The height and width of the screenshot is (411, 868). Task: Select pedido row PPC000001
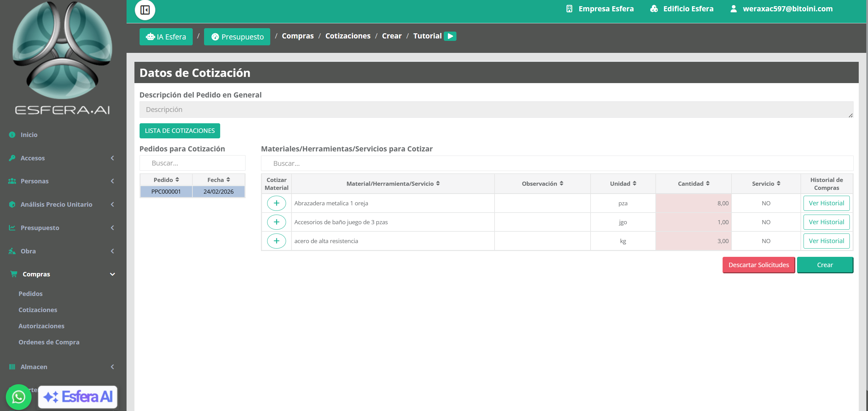click(192, 192)
